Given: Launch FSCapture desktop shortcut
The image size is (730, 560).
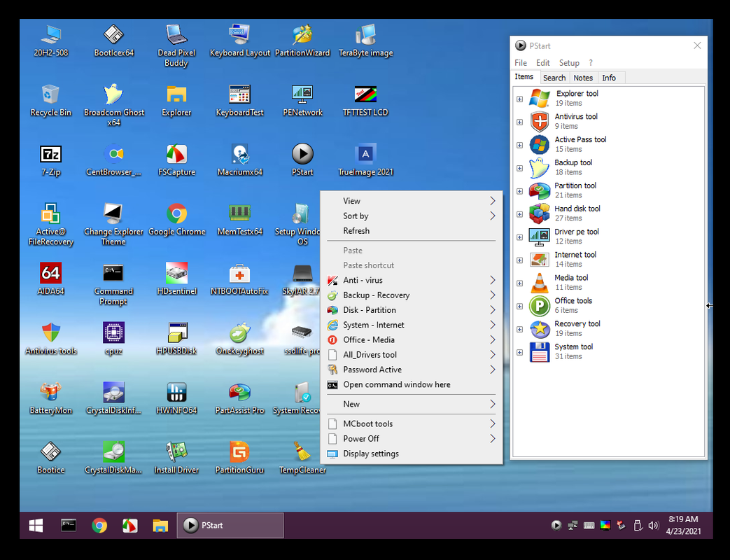Looking at the screenshot, I should (x=176, y=160).
